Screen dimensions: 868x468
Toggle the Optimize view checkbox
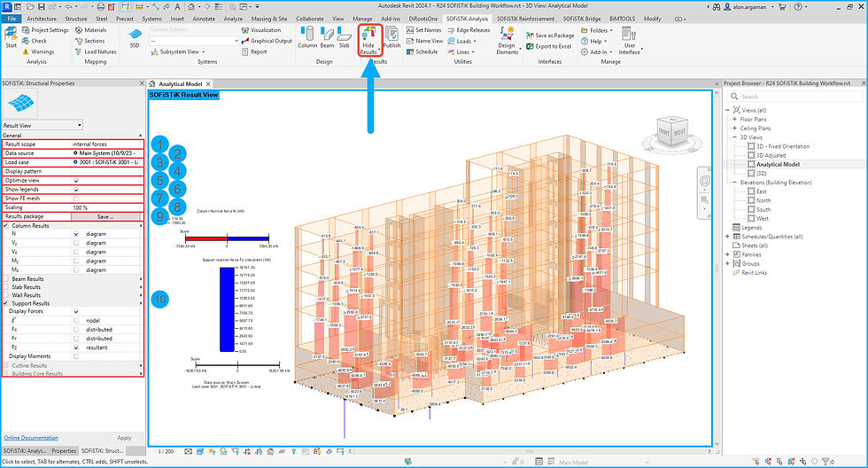tap(76, 181)
